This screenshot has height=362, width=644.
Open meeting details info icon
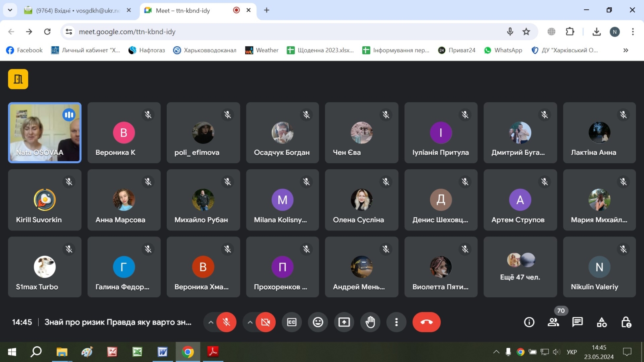[x=529, y=322]
